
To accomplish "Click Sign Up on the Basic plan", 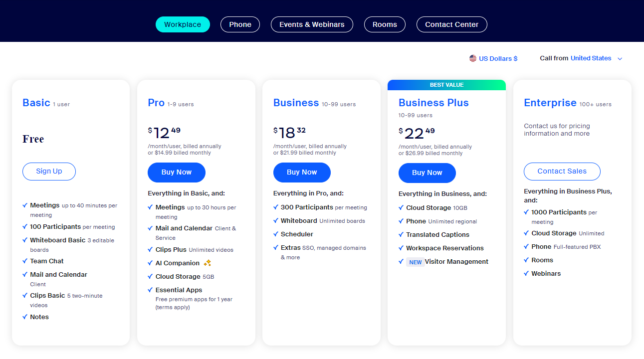I will [49, 171].
